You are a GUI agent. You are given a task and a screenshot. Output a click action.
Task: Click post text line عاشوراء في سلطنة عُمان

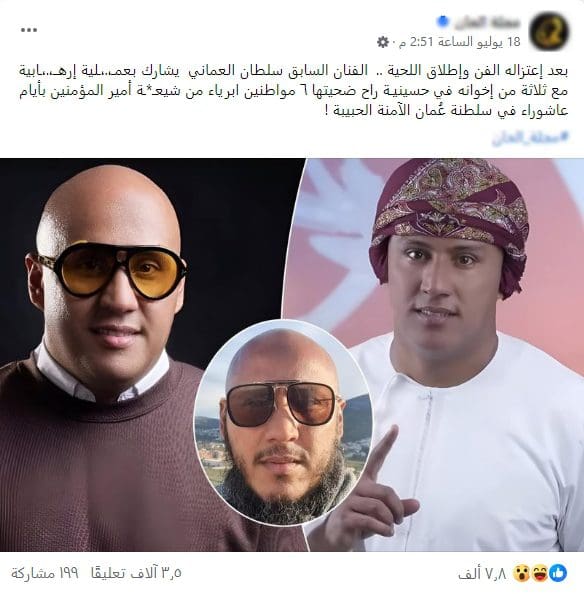pyautogui.click(x=447, y=111)
